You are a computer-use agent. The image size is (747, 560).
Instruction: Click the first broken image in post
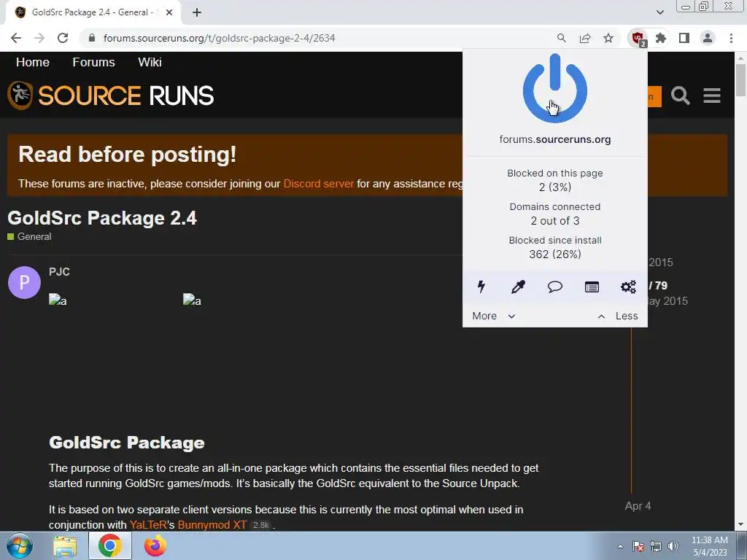click(x=58, y=300)
